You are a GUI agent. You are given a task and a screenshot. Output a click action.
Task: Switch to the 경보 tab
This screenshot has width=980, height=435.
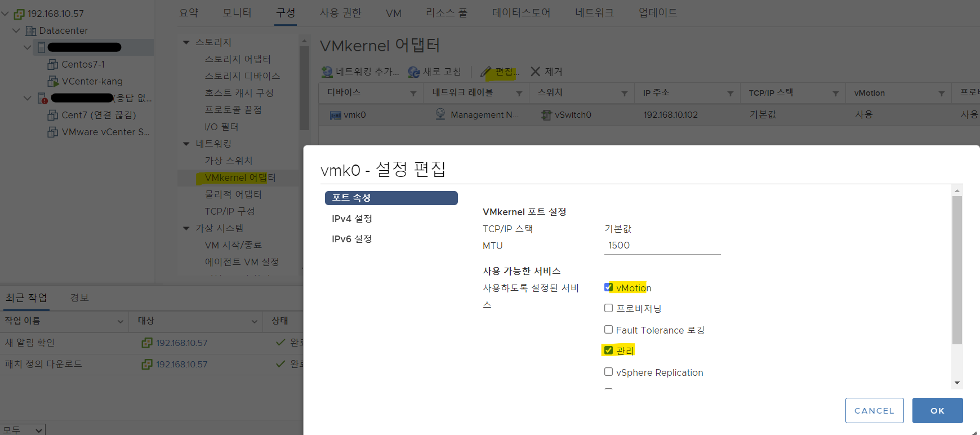pos(79,298)
